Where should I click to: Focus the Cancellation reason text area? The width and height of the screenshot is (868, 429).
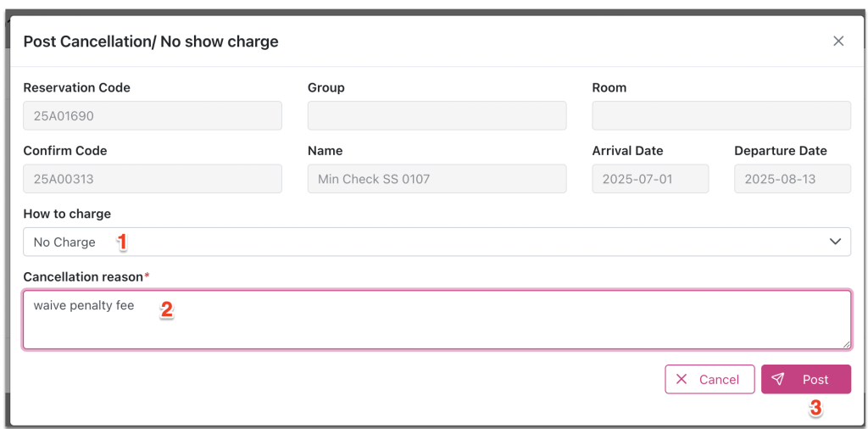coord(437,320)
